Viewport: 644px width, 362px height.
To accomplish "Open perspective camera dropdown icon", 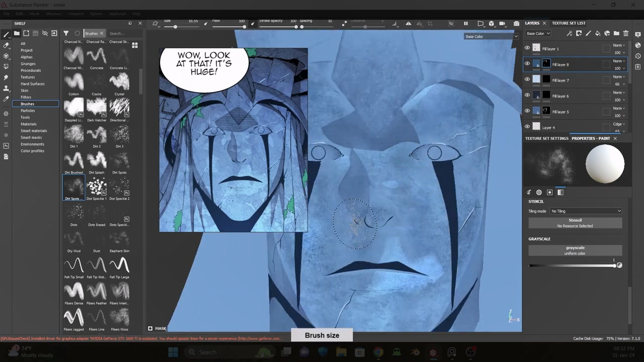I will 480,24.
